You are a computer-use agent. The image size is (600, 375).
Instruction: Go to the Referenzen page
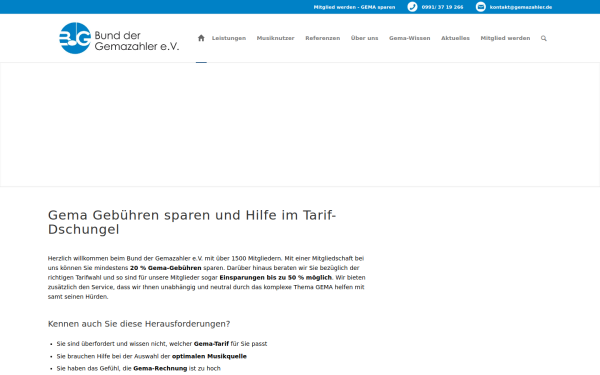pyautogui.click(x=323, y=38)
